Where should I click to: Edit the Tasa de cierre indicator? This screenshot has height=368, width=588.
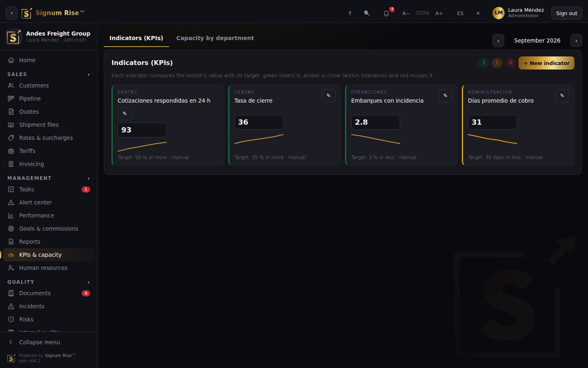coord(329,96)
